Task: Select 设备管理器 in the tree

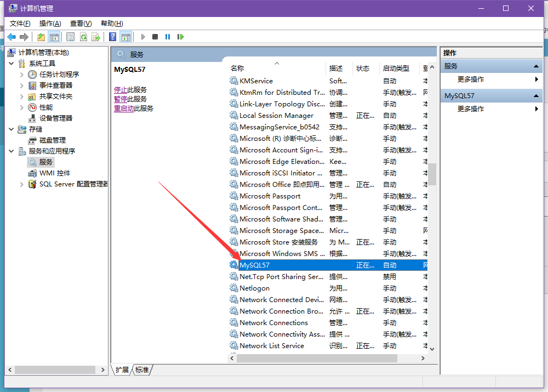Action: pyautogui.click(x=55, y=118)
